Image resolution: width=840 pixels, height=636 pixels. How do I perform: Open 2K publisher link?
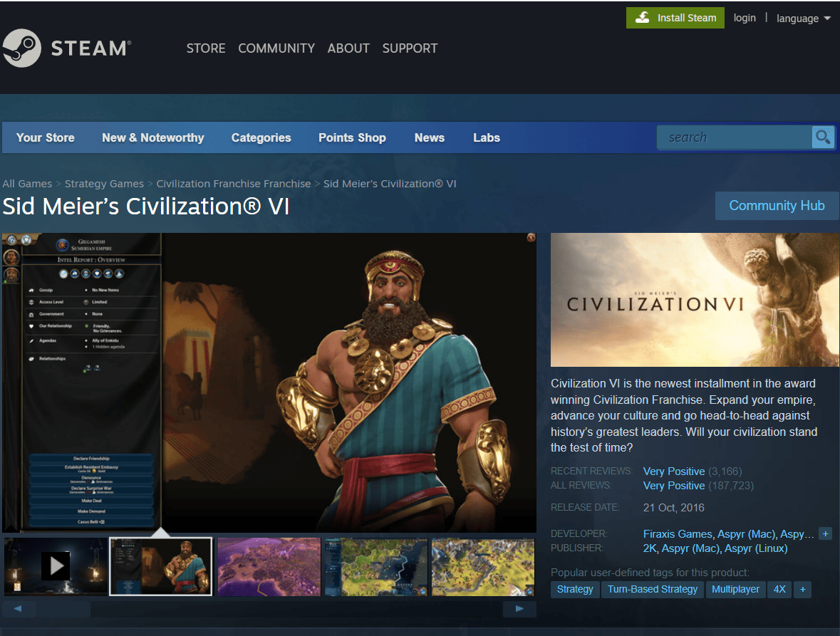[649, 548]
